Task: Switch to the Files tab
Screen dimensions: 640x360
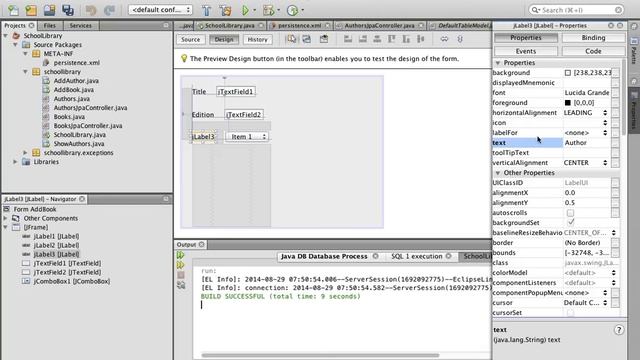Action: 50,25
